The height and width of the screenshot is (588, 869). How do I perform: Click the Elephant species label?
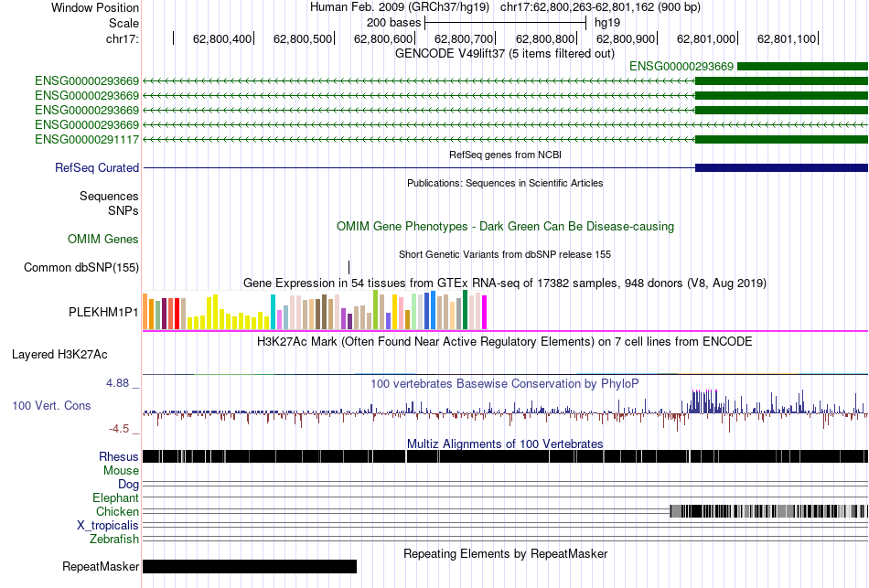click(x=115, y=498)
